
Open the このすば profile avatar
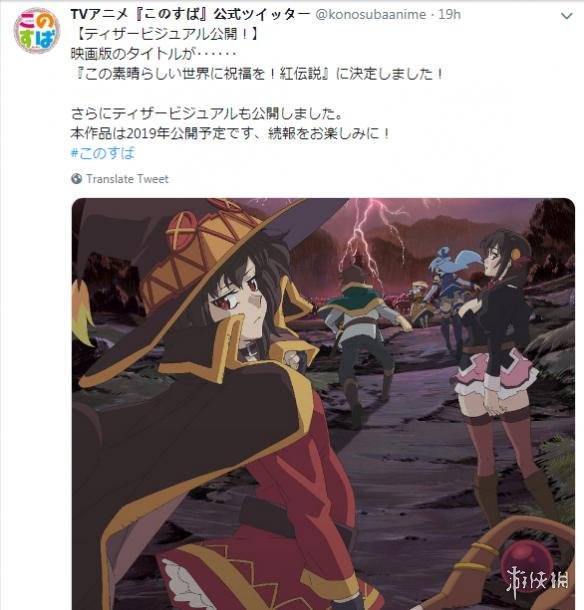point(37,31)
